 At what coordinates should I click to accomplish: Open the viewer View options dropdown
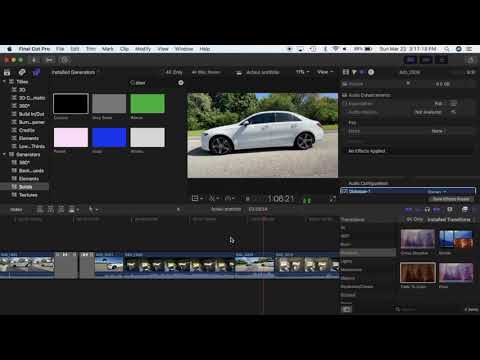(325, 72)
